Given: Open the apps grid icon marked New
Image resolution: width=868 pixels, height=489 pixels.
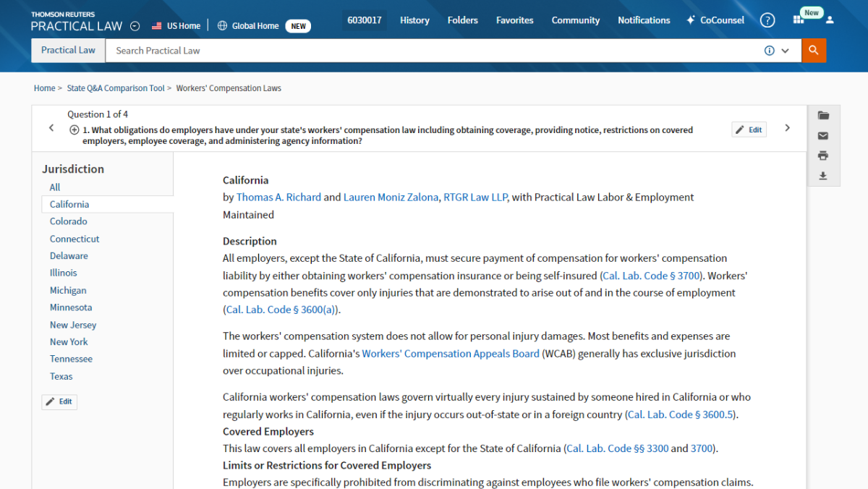Looking at the screenshot, I should click(799, 20).
